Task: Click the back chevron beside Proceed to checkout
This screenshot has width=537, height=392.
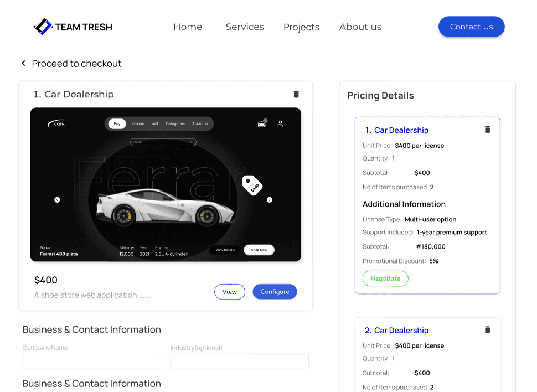Action: point(23,63)
